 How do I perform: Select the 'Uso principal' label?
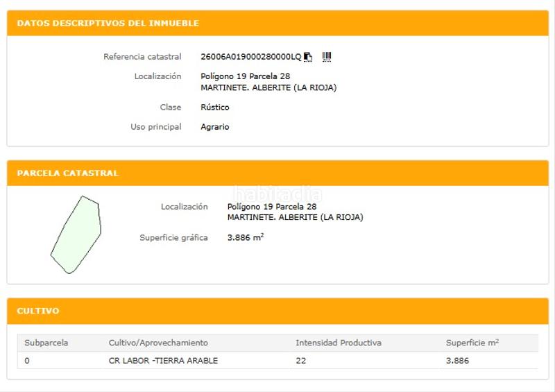pyautogui.click(x=155, y=127)
